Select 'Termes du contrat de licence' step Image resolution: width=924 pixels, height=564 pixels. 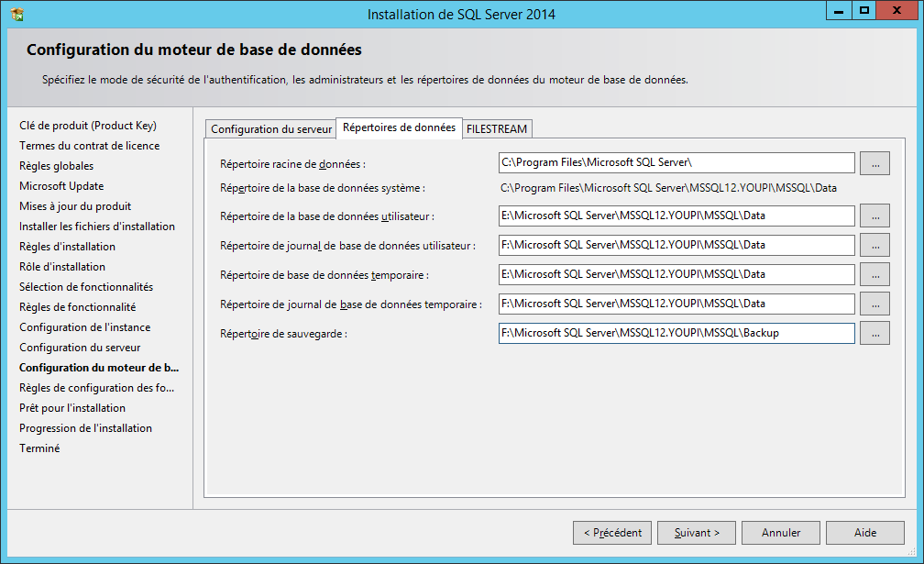point(90,146)
